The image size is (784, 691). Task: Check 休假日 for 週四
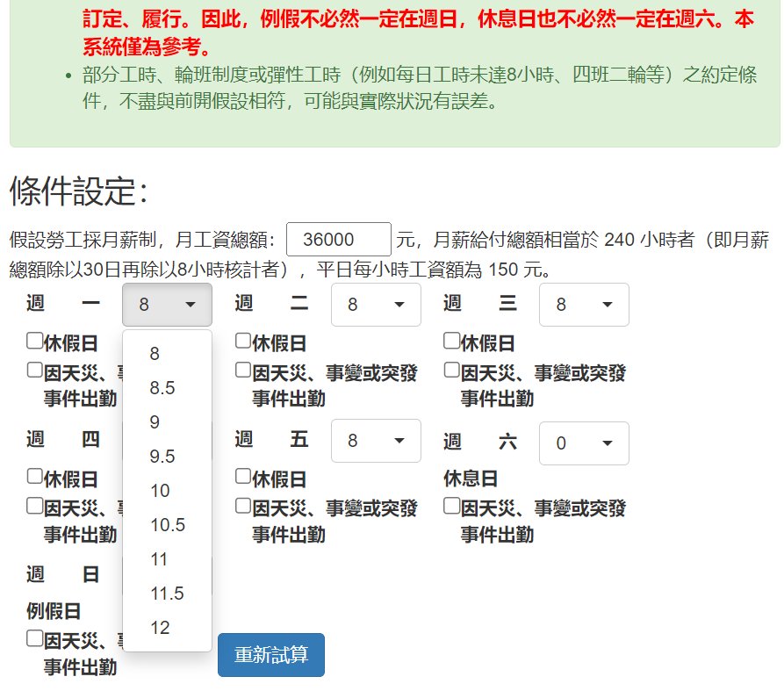34,476
